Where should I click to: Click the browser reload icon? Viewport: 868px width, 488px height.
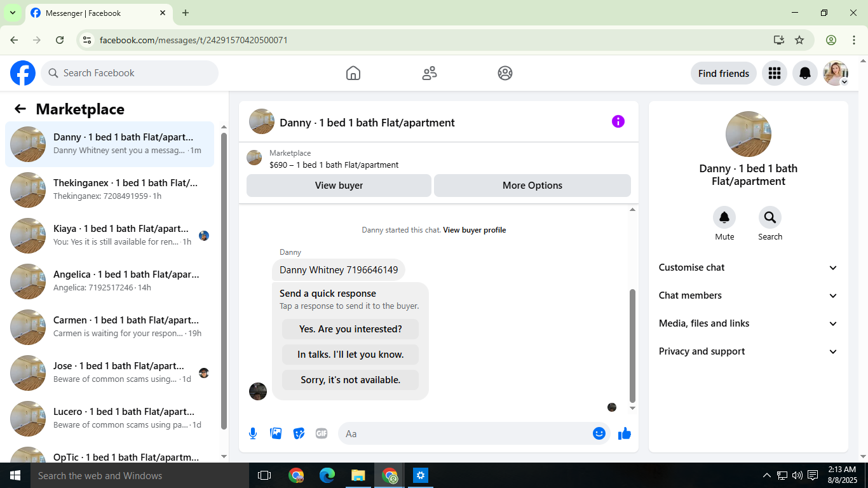60,40
